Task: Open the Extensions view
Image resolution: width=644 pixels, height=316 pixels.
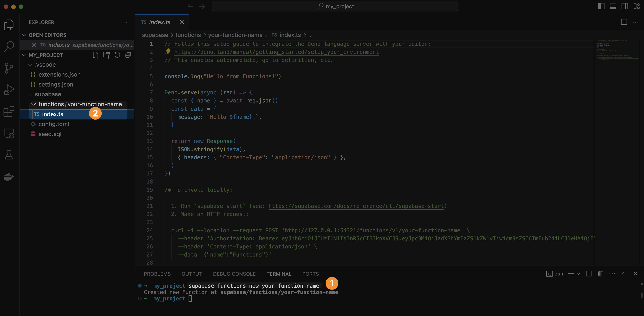Action: coord(9,112)
